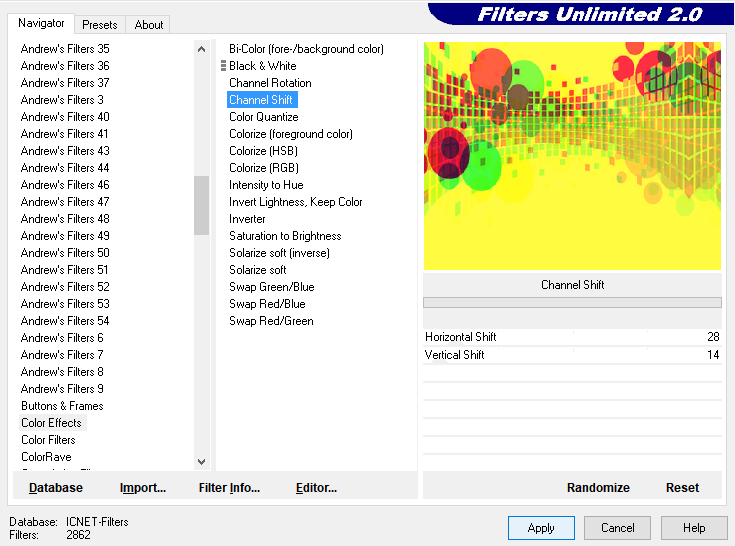
Task: Open Andrew's Filters 35 category
Action: coord(65,49)
